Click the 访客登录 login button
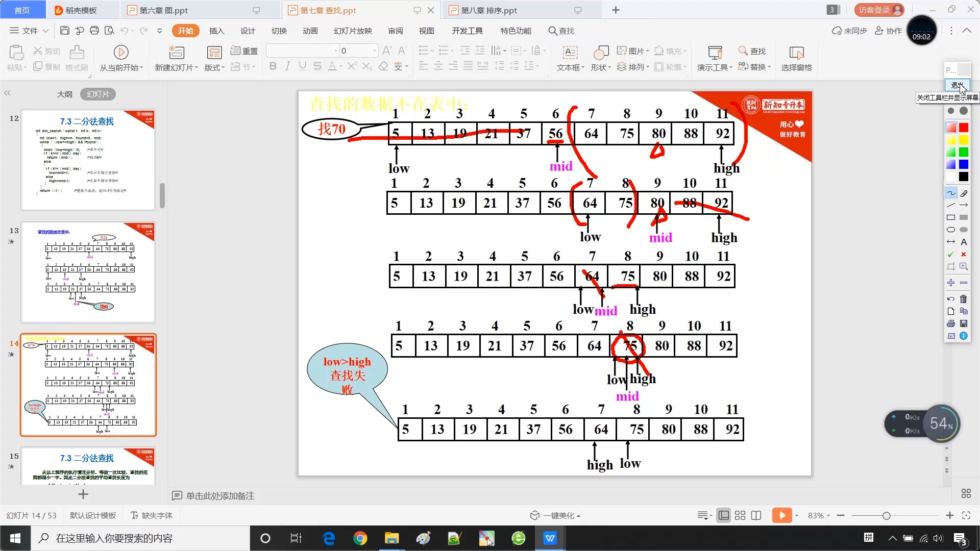 click(878, 10)
